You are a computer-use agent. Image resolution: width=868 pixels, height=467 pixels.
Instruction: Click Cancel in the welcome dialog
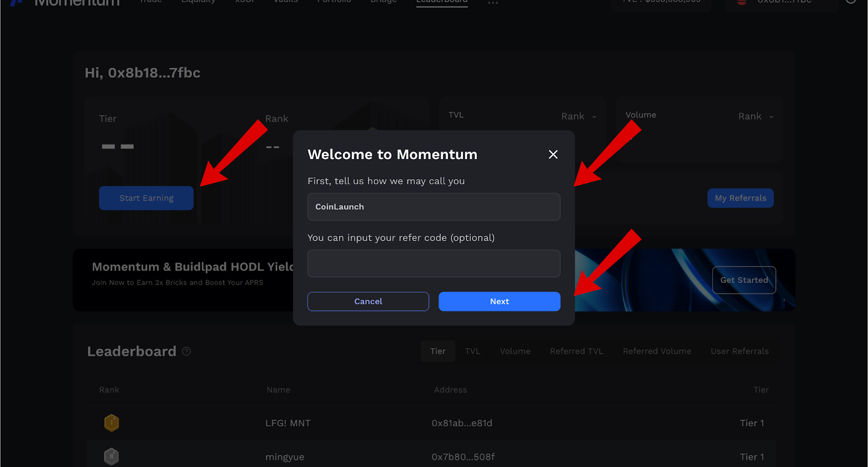point(368,301)
